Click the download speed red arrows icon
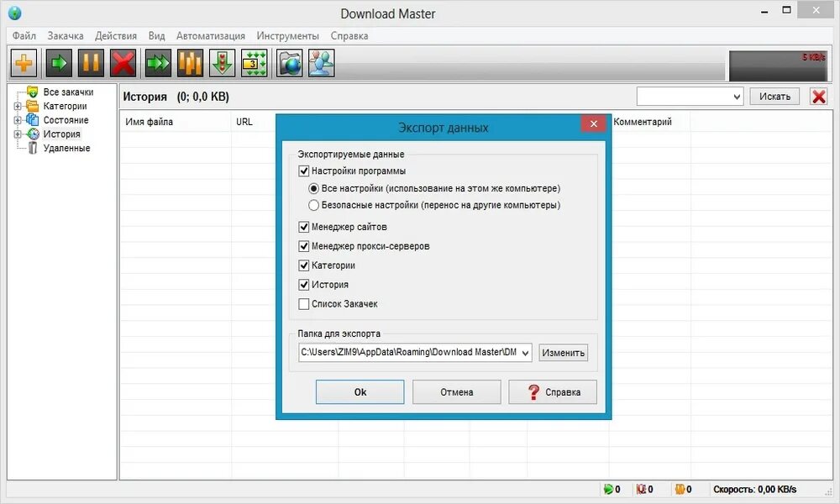This screenshot has width=840, height=504. (223, 63)
